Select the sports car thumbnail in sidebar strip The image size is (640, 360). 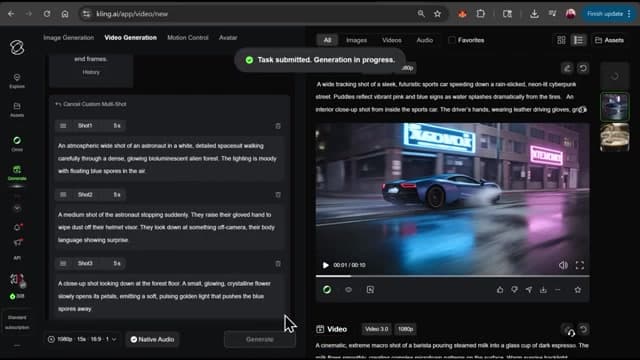[615, 107]
